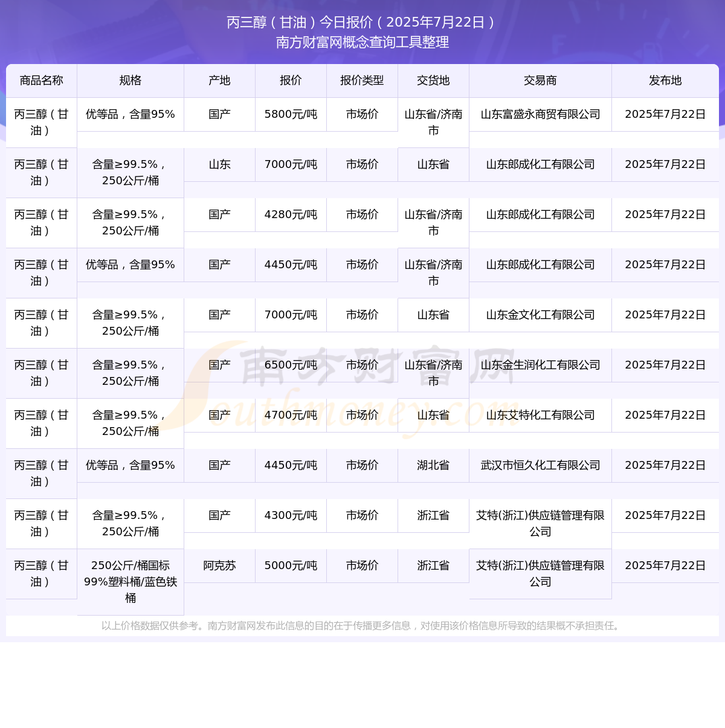Click 国产 in the 4300元/吨 row

pos(219,515)
